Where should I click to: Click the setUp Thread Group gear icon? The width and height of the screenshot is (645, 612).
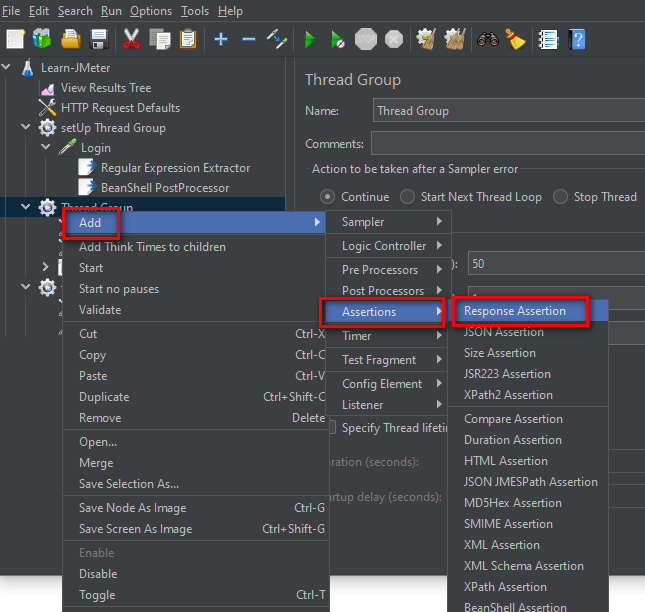[x=47, y=128]
